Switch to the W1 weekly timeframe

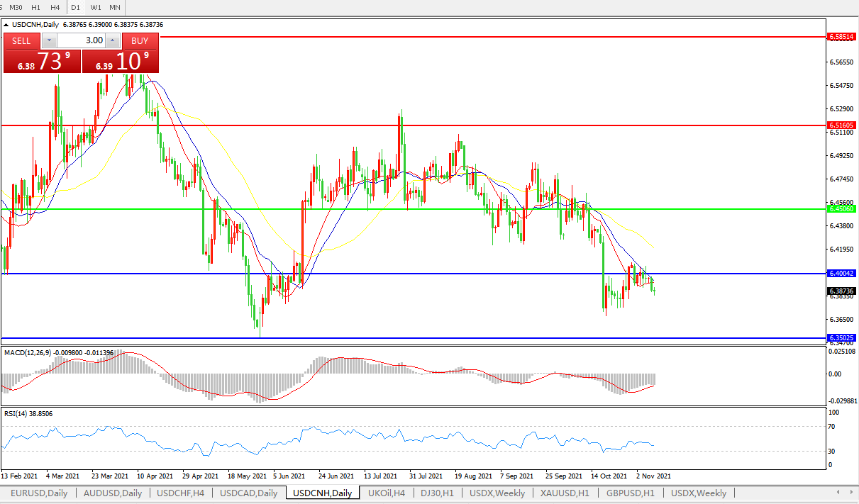[x=96, y=7]
